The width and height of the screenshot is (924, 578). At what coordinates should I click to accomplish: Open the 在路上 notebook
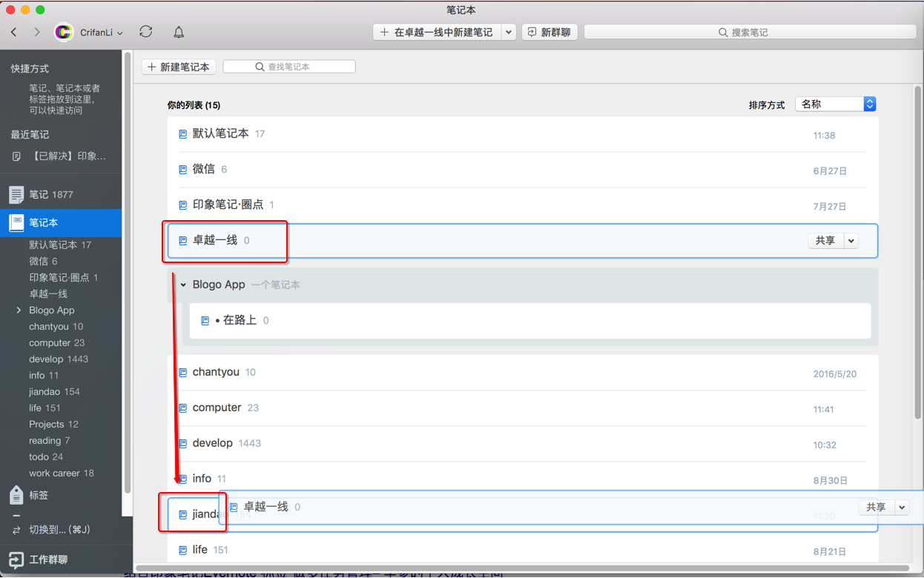pos(530,321)
